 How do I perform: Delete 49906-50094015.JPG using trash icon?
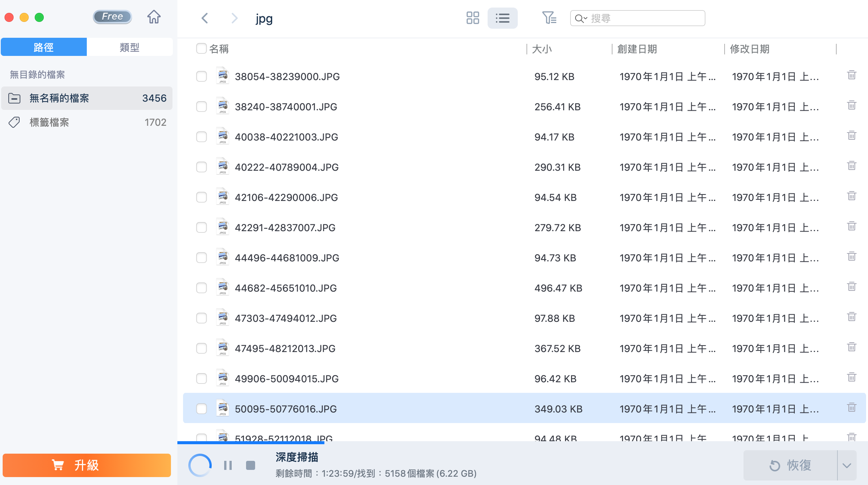pyautogui.click(x=852, y=377)
